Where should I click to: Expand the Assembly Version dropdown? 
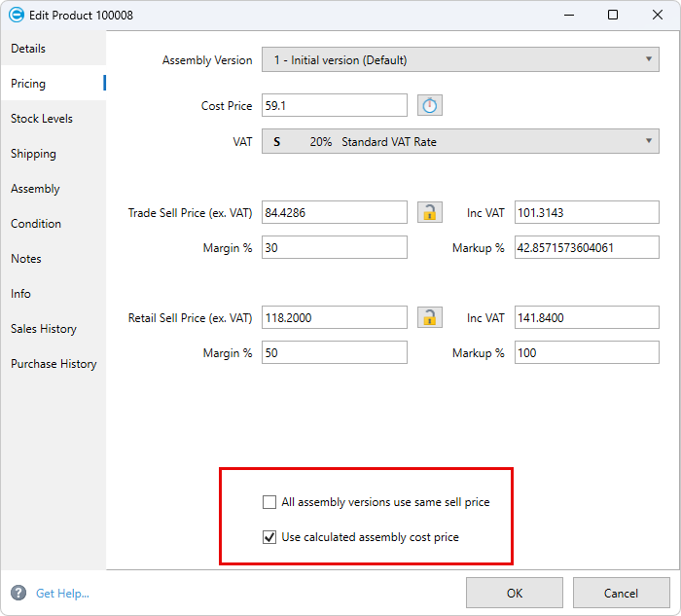click(x=460, y=60)
